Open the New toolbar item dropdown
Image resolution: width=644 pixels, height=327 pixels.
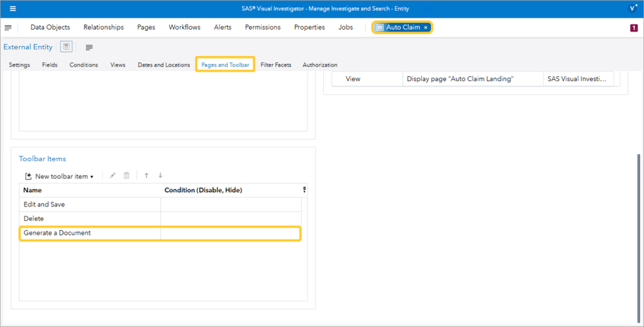click(59, 176)
